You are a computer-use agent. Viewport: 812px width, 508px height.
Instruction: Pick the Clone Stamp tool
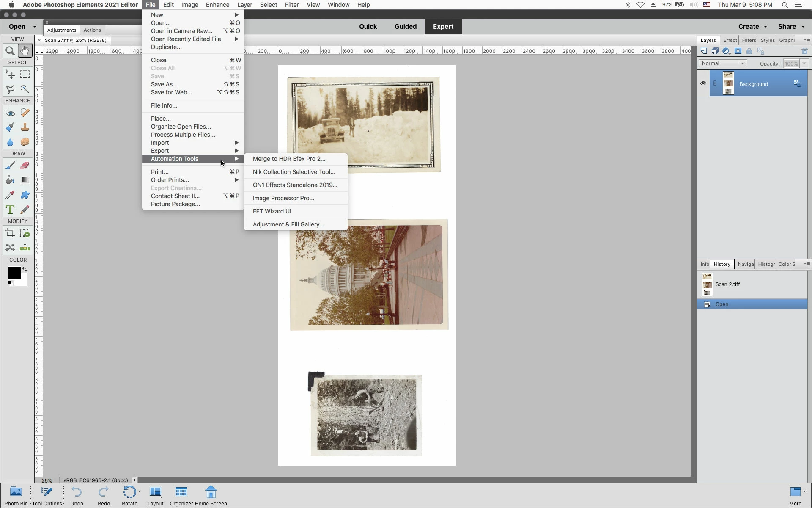click(x=25, y=127)
